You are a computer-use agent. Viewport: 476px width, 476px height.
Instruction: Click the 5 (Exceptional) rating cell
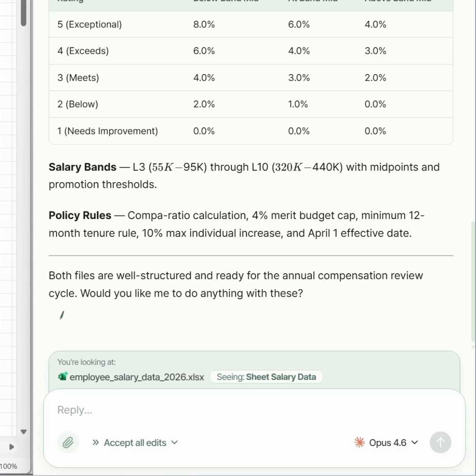[x=89, y=24]
